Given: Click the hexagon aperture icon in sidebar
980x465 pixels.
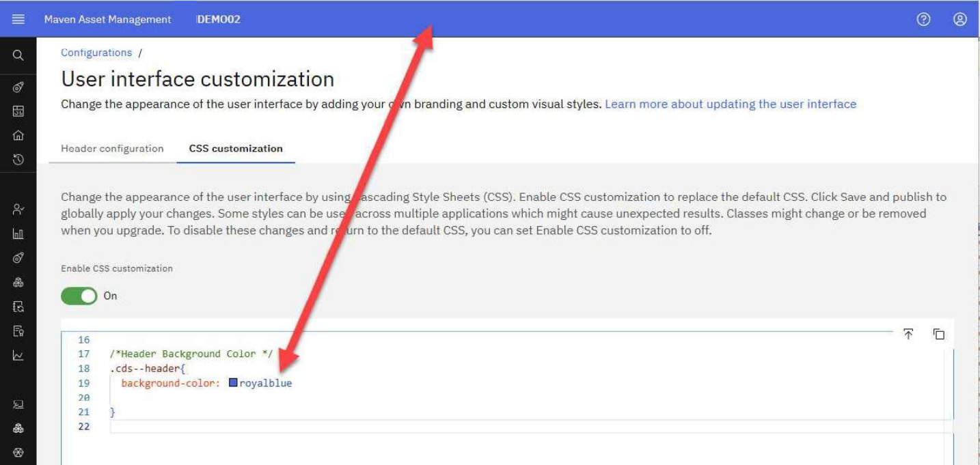Looking at the screenshot, I should (18, 453).
